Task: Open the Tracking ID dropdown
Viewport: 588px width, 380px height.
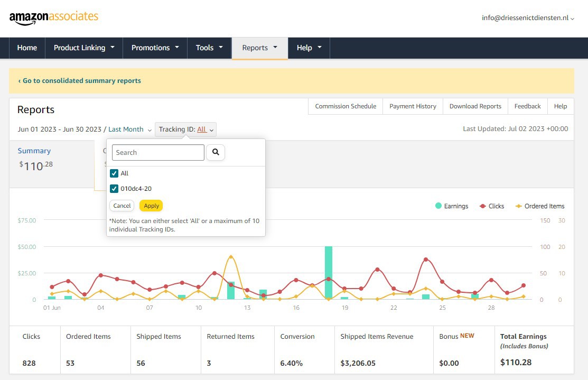Action: pyautogui.click(x=185, y=129)
